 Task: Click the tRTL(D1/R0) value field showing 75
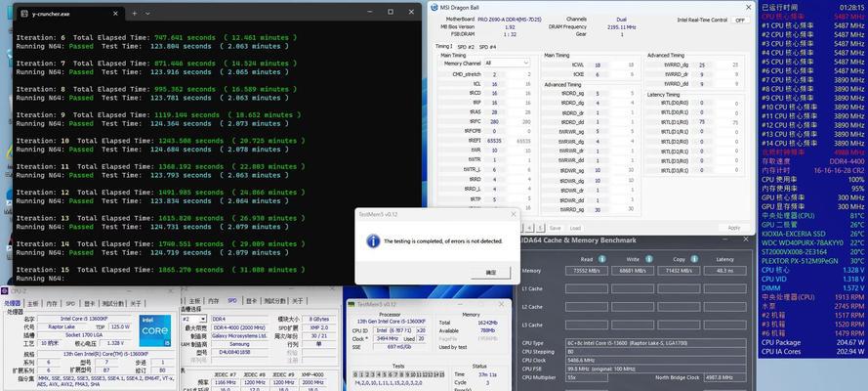point(702,122)
